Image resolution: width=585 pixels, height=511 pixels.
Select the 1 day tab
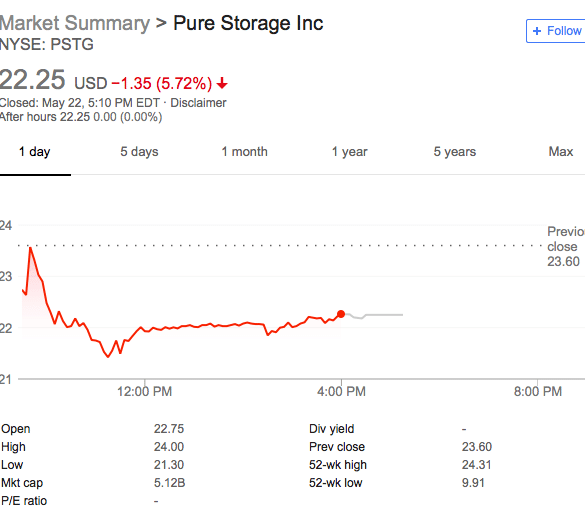click(x=35, y=152)
